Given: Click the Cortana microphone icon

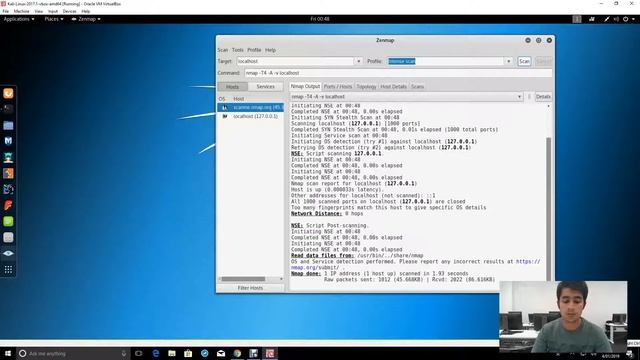Looking at the screenshot, I should pyautogui.click(x=124, y=353).
